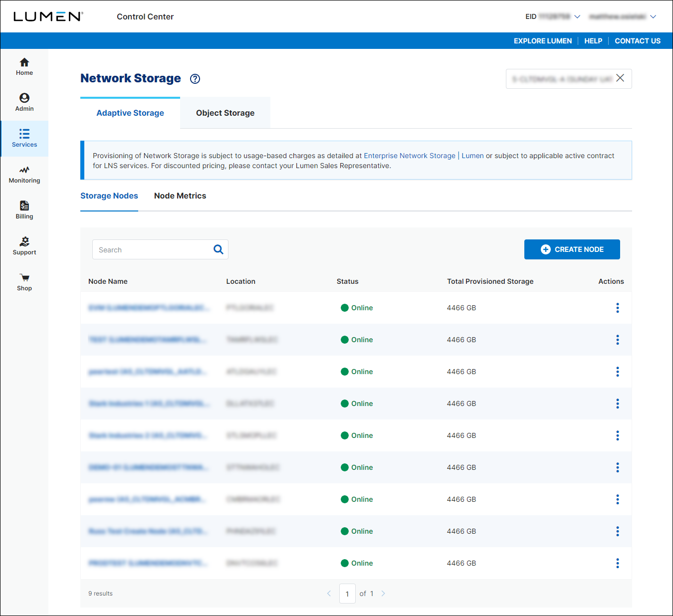Select the Storage Nodes tab
Screen dimensions: 673x616
pos(109,196)
